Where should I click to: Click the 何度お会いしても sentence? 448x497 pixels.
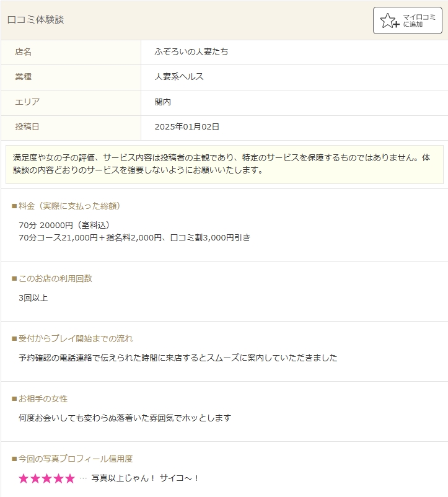(x=125, y=418)
